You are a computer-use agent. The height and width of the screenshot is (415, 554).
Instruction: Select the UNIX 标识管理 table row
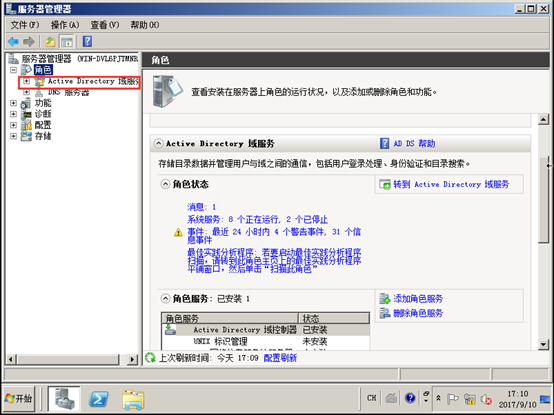click(x=266, y=341)
